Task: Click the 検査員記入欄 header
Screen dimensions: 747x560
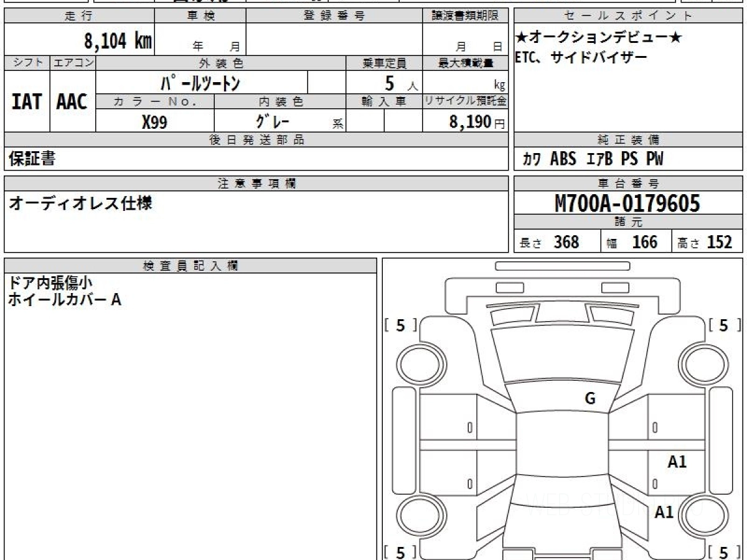Action: pyautogui.click(x=190, y=266)
